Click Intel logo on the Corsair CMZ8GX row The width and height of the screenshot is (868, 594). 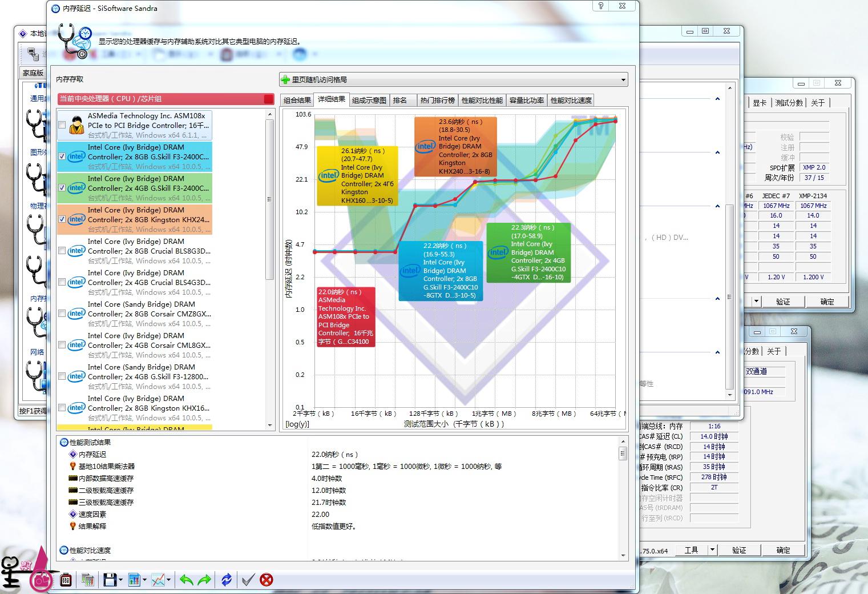pyautogui.click(x=76, y=314)
